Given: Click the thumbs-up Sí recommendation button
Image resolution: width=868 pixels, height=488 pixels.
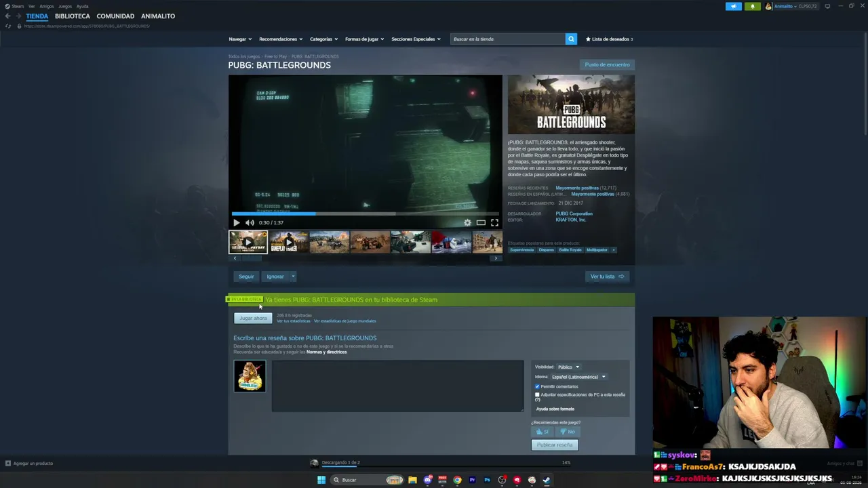Looking at the screenshot, I should pyautogui.click(x=542, y=432).
